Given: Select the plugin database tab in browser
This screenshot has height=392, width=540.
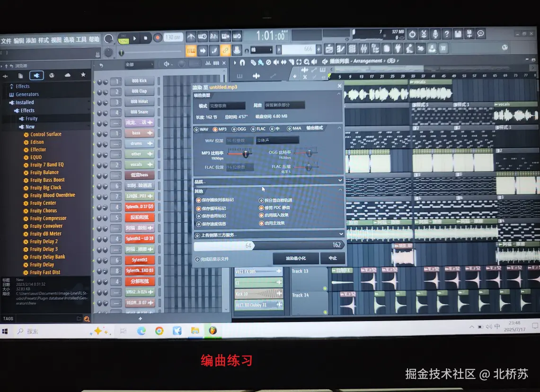Looking at the screenshot, I should click(36, 75).
